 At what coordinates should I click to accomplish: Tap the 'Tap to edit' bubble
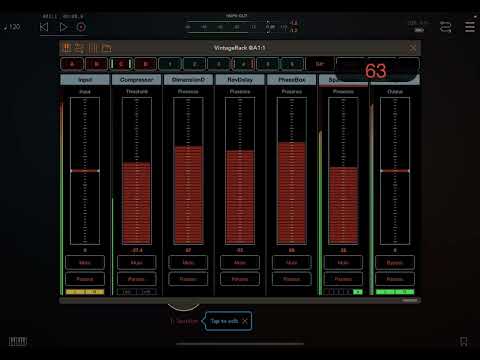coord(228,321)
